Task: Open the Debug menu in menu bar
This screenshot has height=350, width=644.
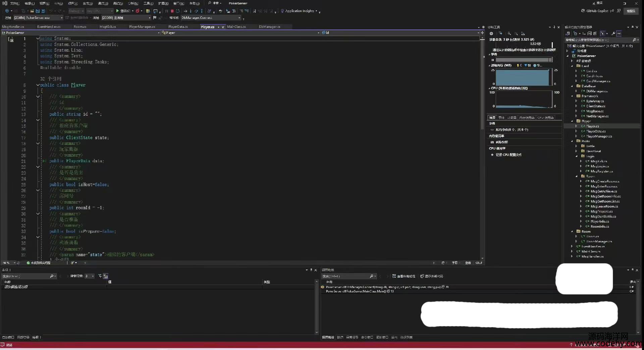Action: click(103, 3)
